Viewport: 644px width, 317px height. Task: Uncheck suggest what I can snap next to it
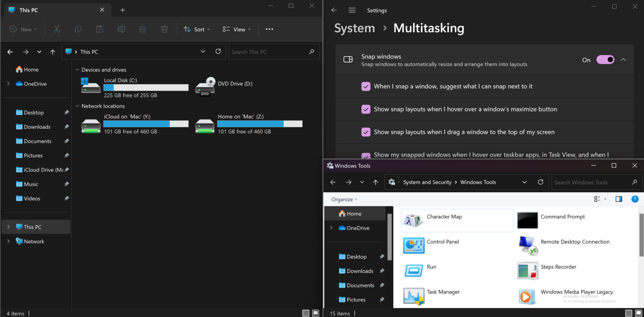[x=366, y=86]
